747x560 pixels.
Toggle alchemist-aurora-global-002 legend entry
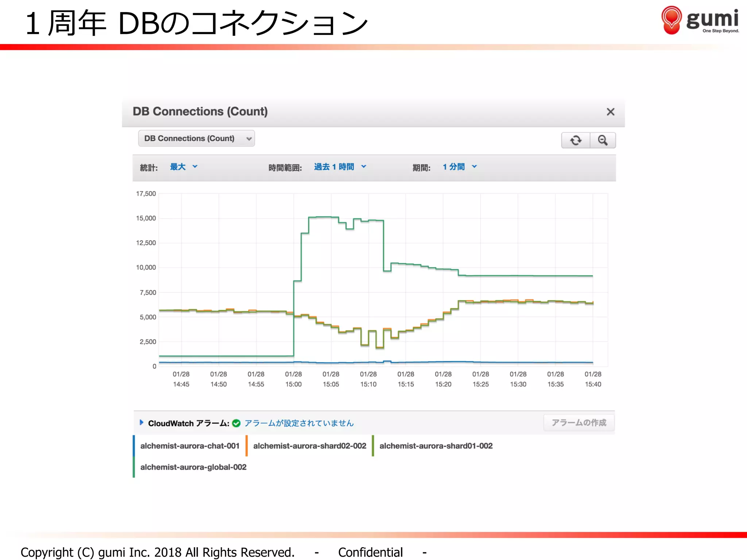click(193, 467)
